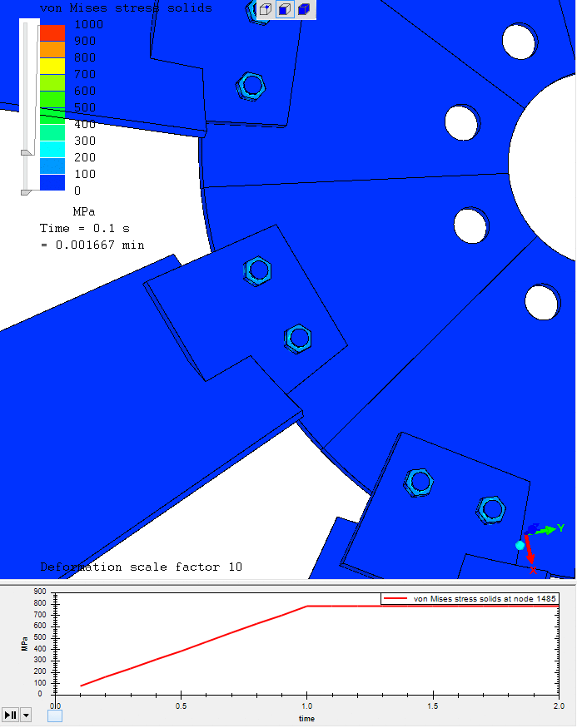
Task: Click the 1.0 time tick on the graph
Action: coord(306,706)
